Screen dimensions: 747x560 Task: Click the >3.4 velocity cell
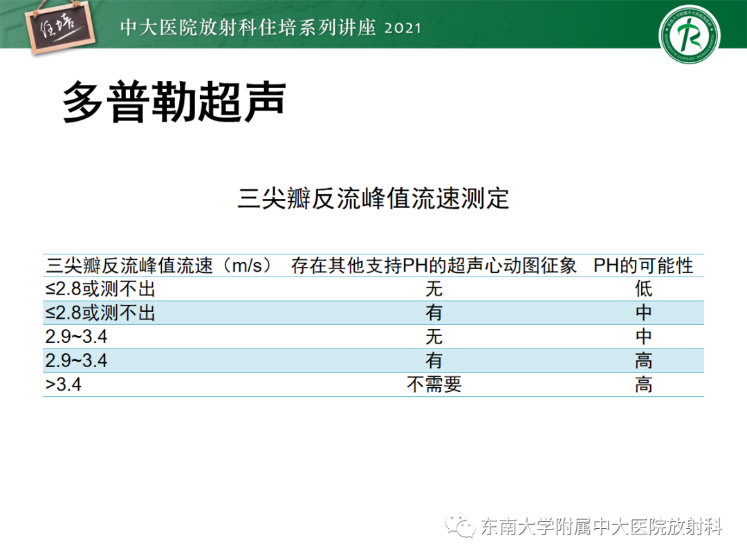click(x=64, y=384)
